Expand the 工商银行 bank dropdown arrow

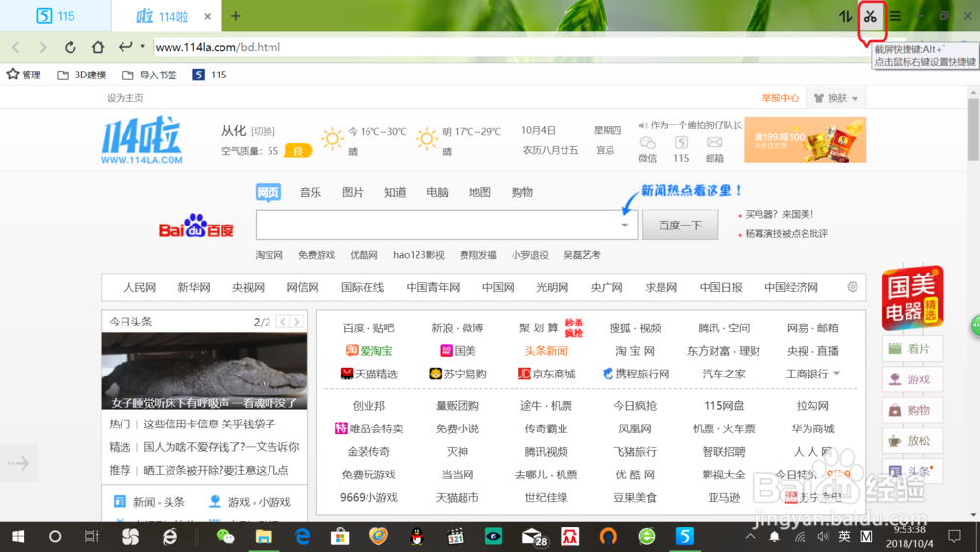click(x=836, y=374)
